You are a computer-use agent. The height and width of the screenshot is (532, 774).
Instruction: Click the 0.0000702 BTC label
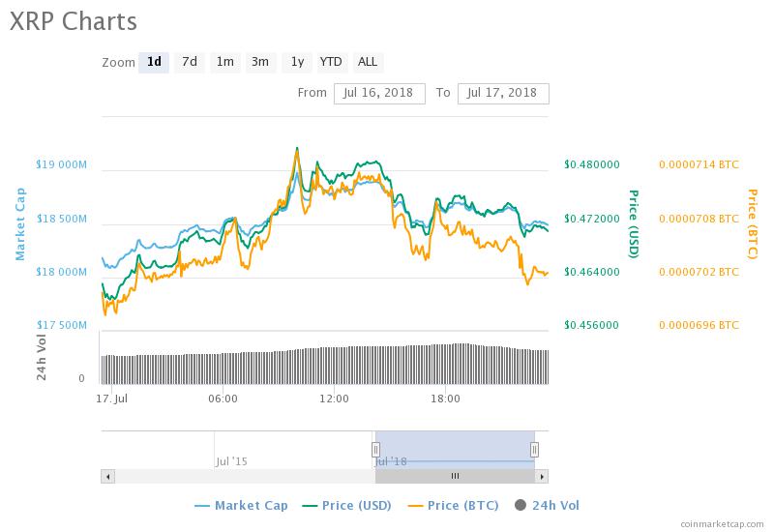tap(699, 272)
